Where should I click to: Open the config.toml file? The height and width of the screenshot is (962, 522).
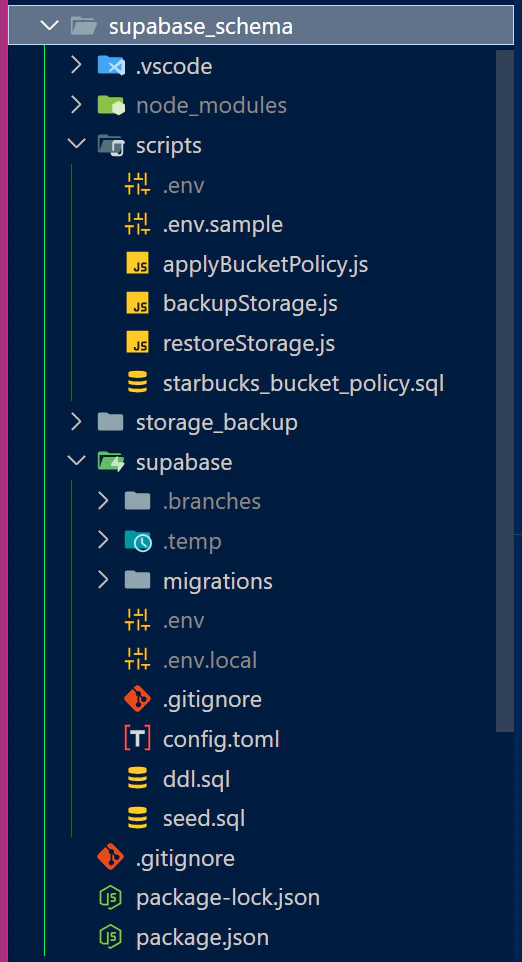pos(221,739)
